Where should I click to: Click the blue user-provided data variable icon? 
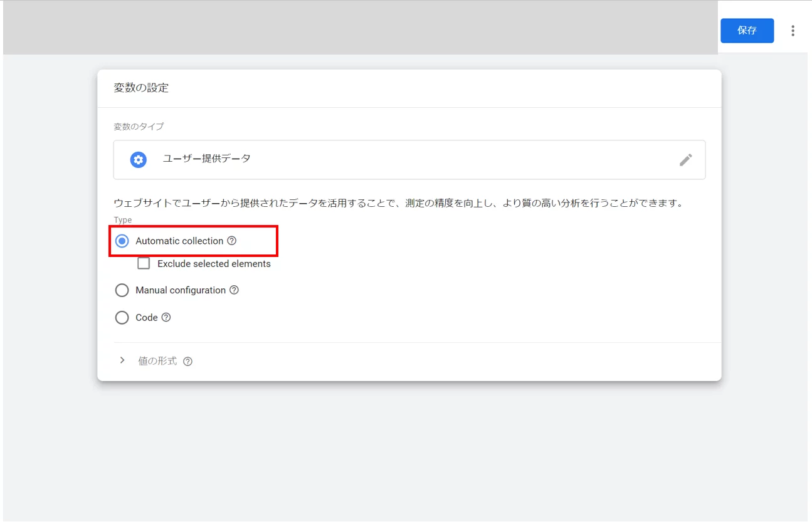[137, 159]
